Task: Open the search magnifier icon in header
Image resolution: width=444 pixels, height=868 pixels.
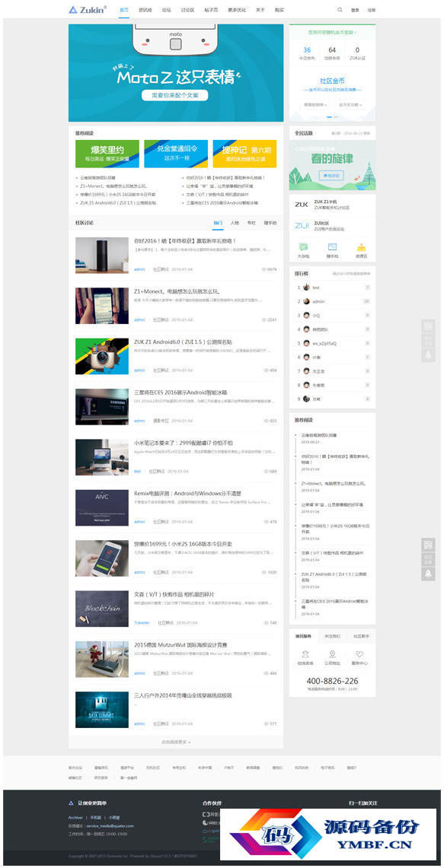Action: tap(340, 10)
